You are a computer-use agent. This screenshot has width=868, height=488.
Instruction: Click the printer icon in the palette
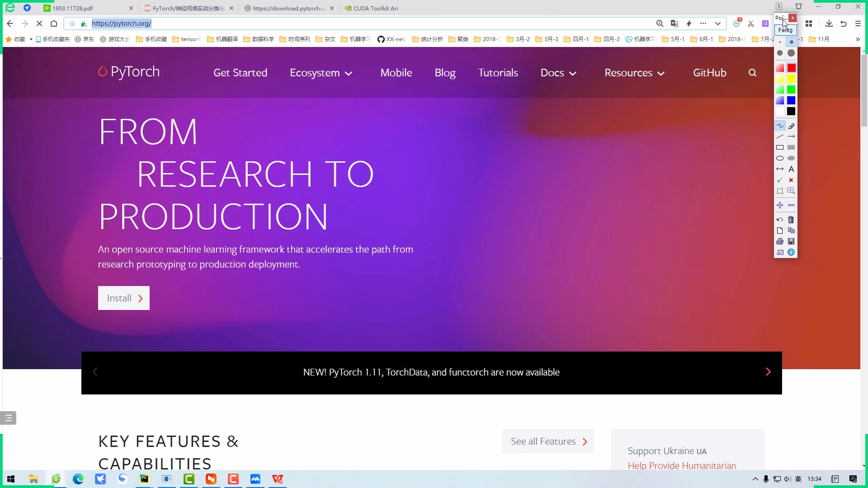pos(780,241)
